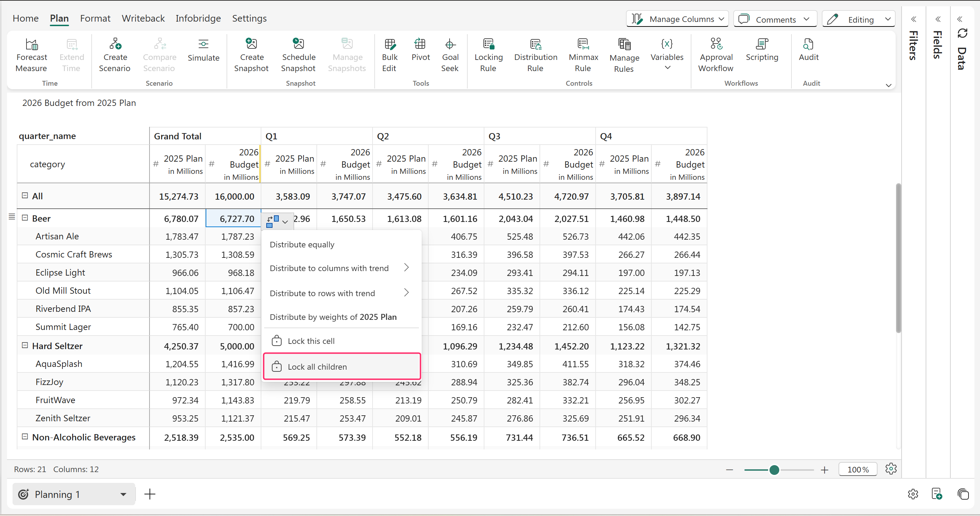Screen dimensions: 980x516
Task: Open the Manage Columns dropdown
Action: coord(677,19)
